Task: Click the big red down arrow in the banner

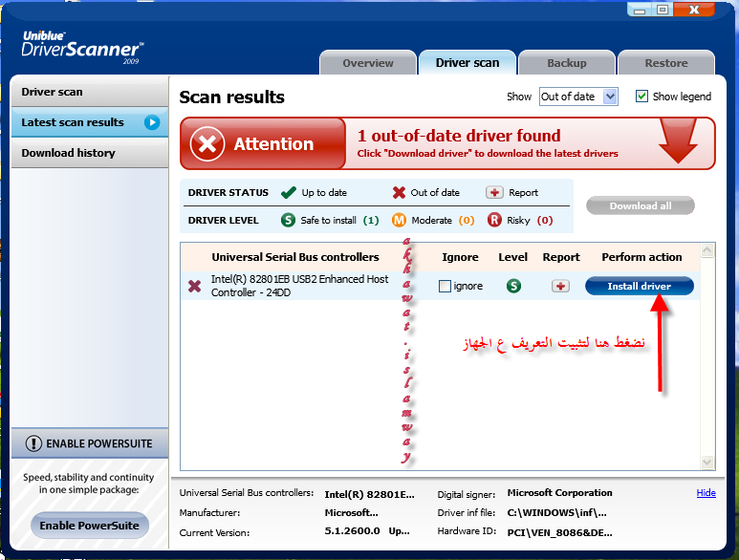Action: [678, 140]
